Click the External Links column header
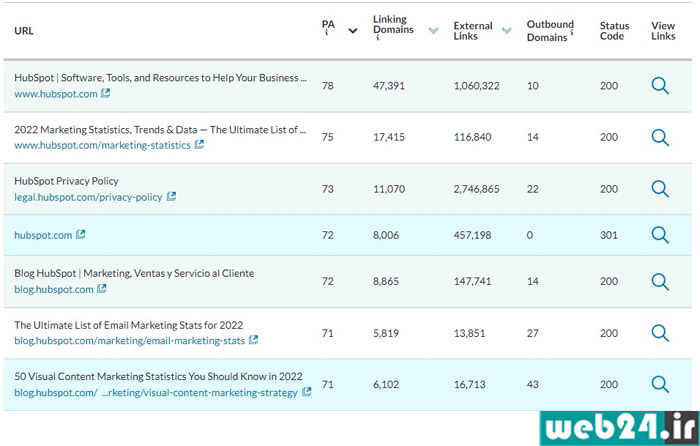 (473, 31)
